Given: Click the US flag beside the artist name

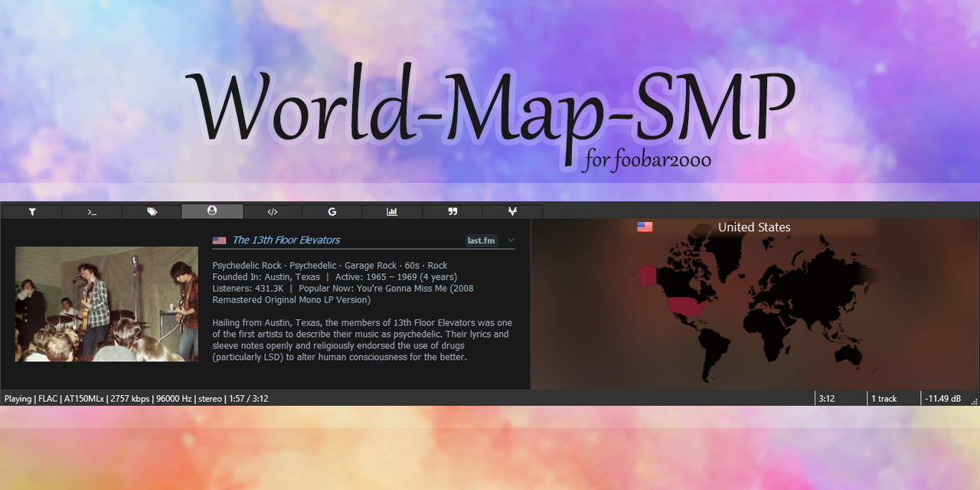Looking at the screenshot, I should [219, 239].
